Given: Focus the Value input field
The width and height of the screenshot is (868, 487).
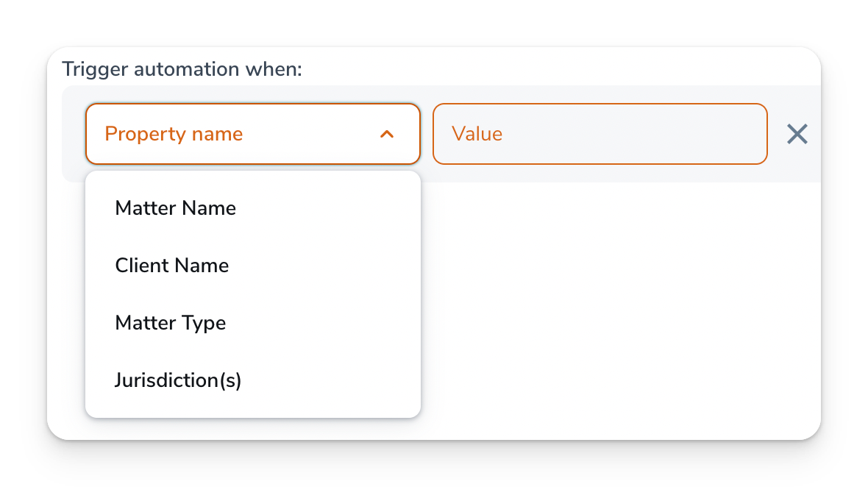Looking at the screenshot, I should pos(600,134).
